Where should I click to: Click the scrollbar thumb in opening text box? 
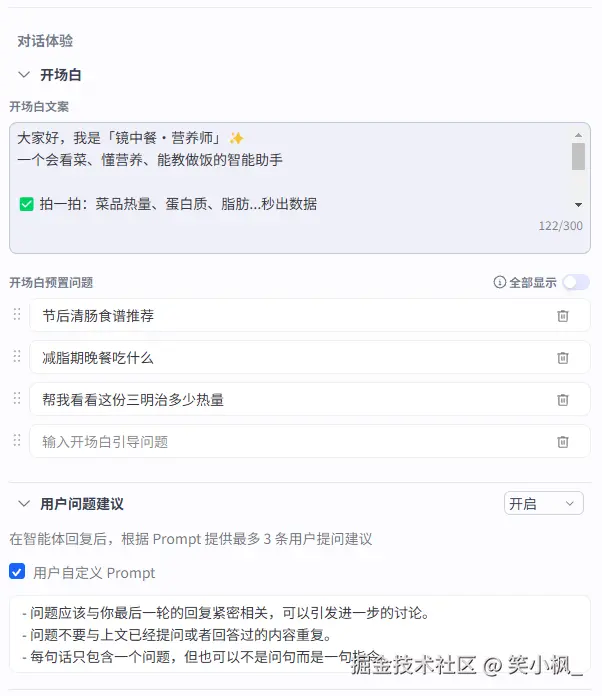point(578,157)
